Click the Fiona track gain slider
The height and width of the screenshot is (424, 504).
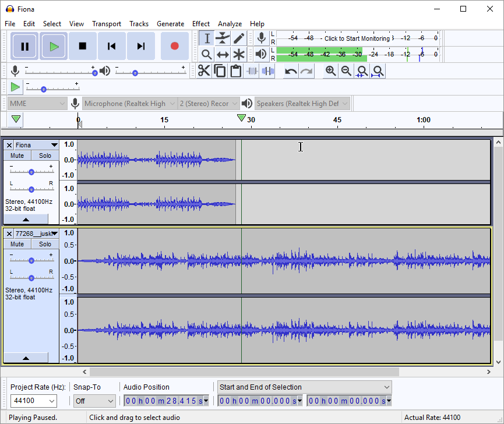[31, 172]
